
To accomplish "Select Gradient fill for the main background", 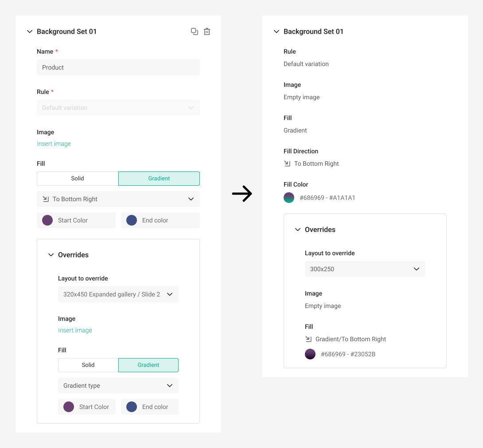I will click(x=159, y=179).
